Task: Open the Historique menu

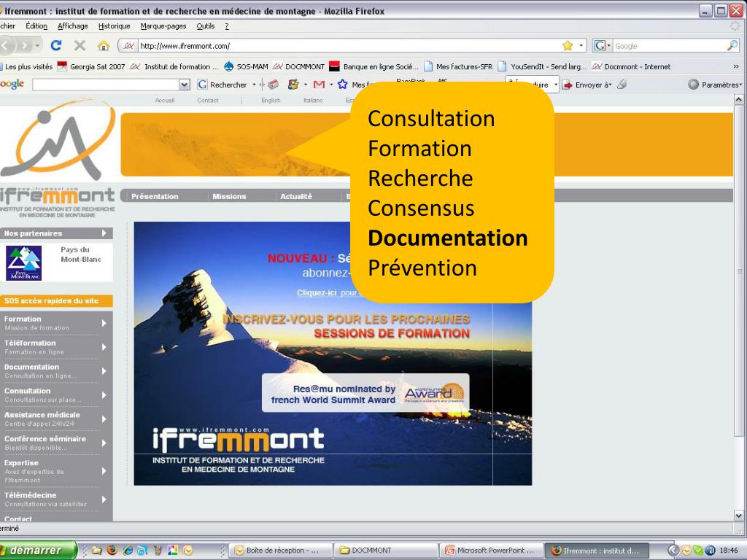Action: (x=114, y=26)
